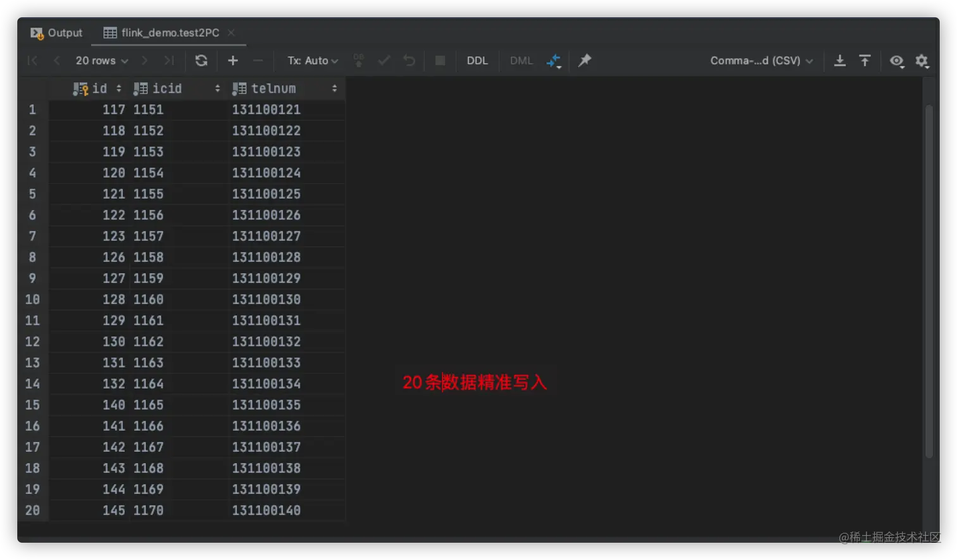Add a new row to the table

pos(232,60)
